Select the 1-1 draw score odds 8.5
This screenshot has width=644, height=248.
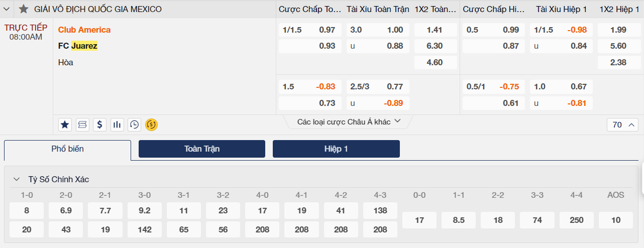459,220
